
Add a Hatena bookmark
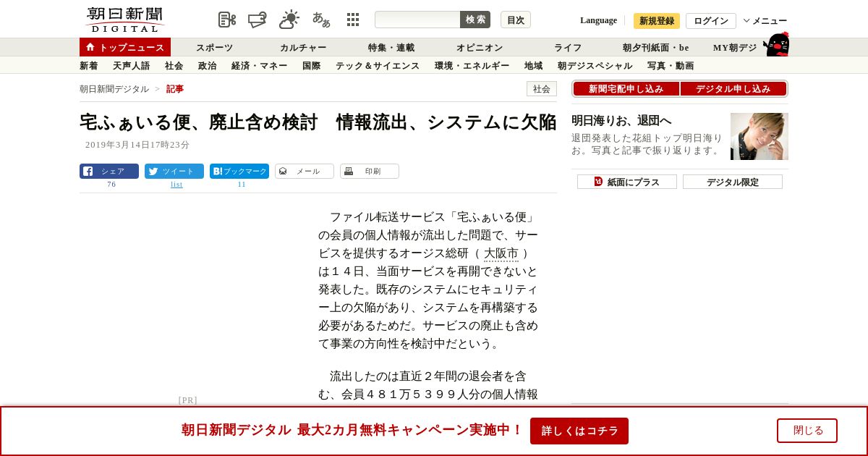click(239, 172)
